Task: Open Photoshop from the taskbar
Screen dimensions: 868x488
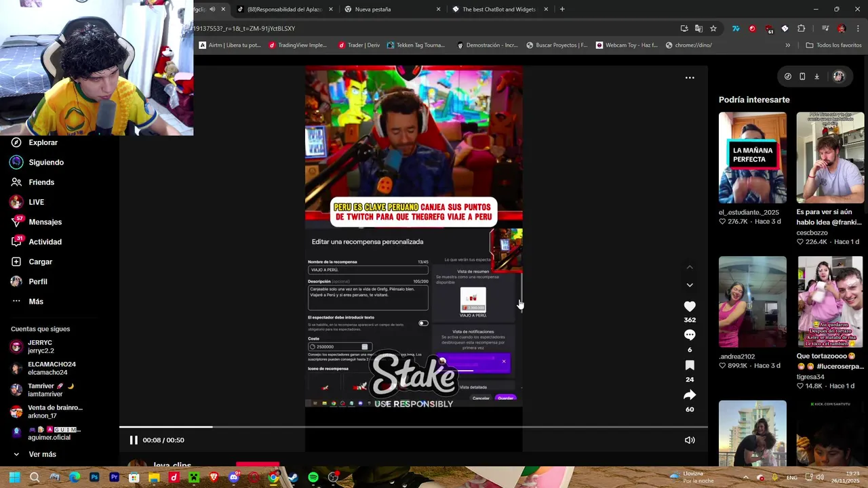Action: [94, 477]
